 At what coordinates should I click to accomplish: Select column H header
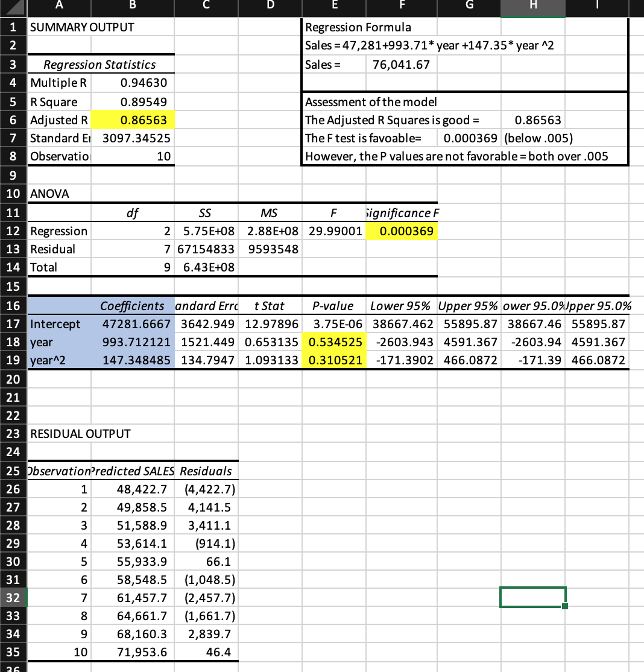click(x=533, y=8)
